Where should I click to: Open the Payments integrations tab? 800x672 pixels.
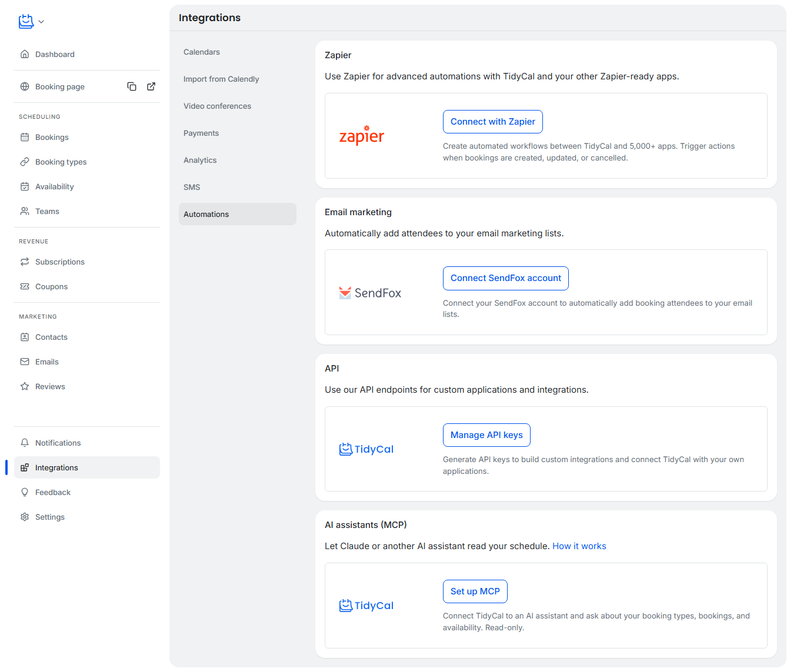click(x=238, y=133)
